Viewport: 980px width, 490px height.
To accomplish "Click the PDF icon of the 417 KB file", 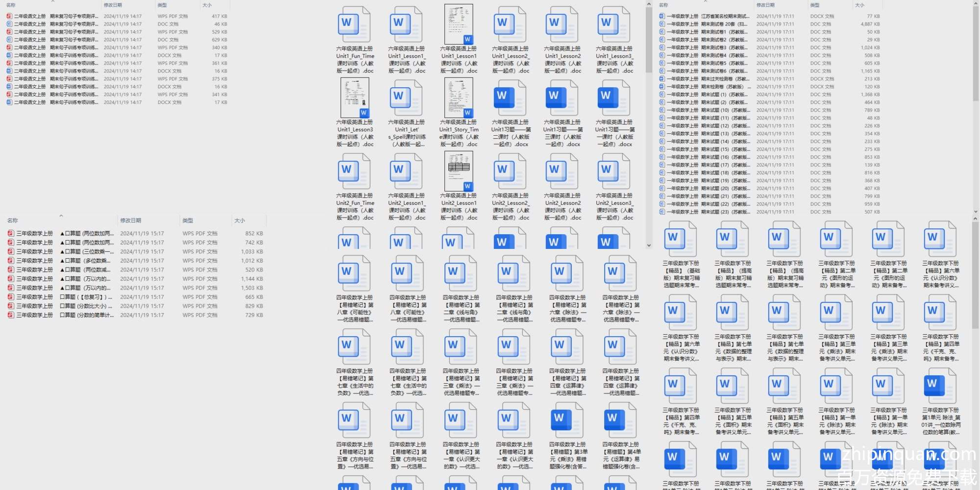I will point(9,16).
